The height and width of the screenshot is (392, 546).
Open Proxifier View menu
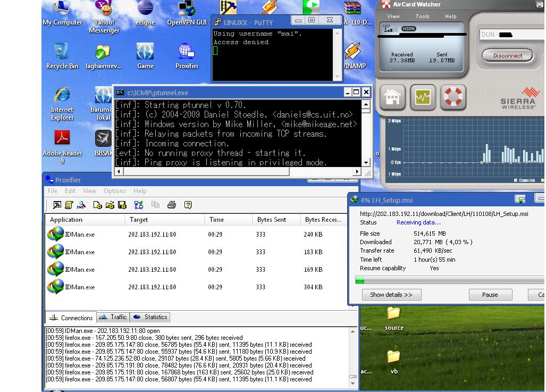[x=89, y=191]
